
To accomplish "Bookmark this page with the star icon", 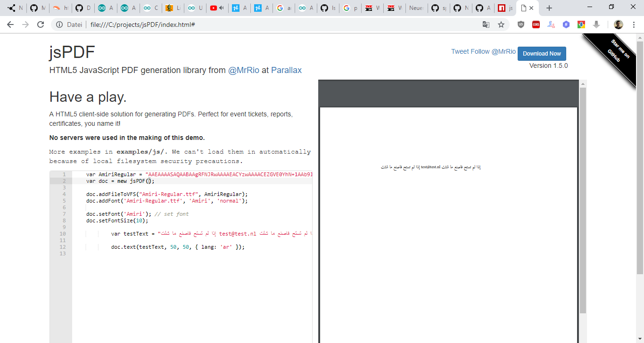I will tap(501, 24).
